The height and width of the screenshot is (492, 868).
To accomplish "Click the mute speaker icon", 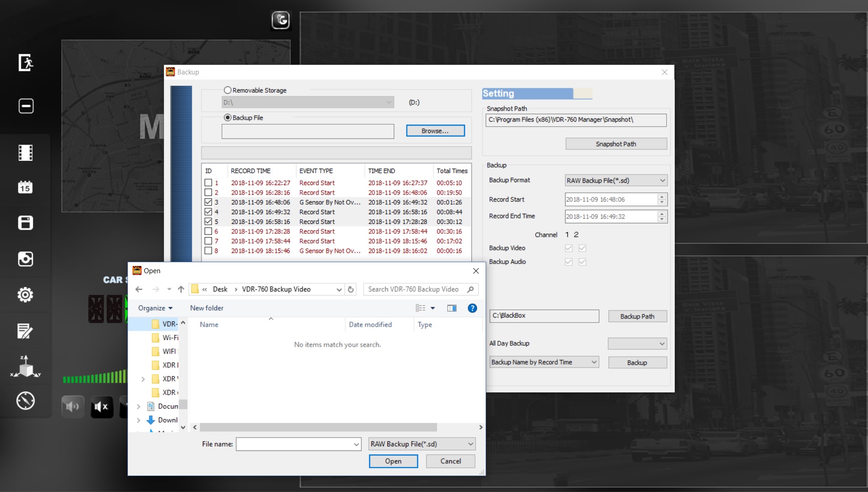I will click(102, 406).
